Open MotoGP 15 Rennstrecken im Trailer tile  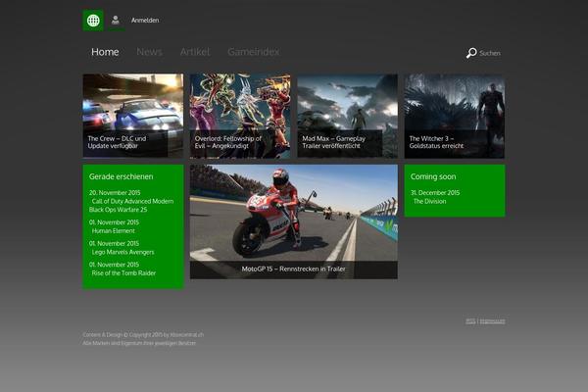[x=294, y=221]
